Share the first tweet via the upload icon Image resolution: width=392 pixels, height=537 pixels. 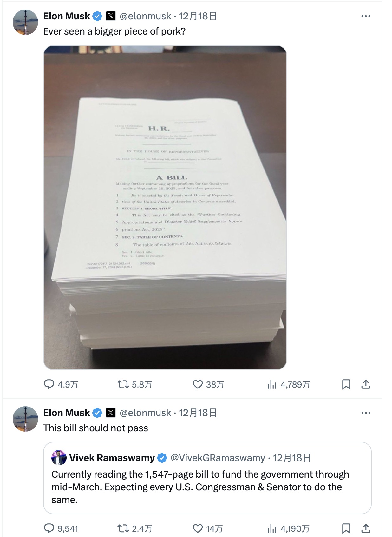(x=366, y=384)
